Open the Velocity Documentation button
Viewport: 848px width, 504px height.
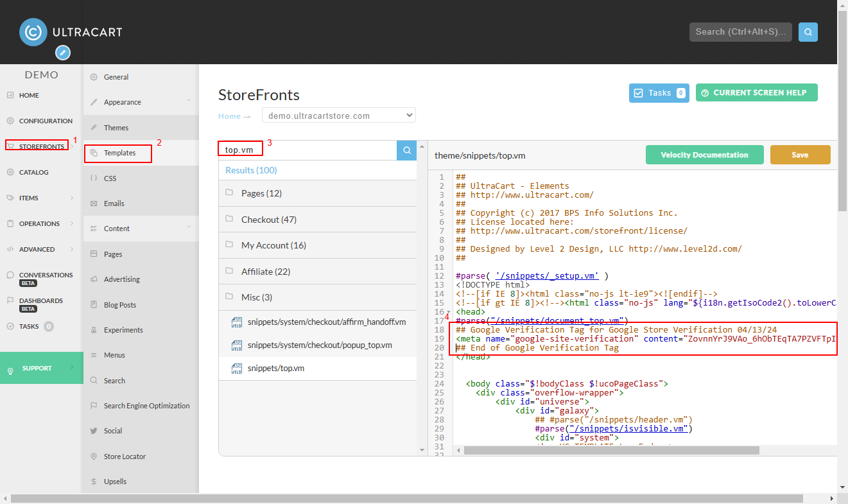704,155
